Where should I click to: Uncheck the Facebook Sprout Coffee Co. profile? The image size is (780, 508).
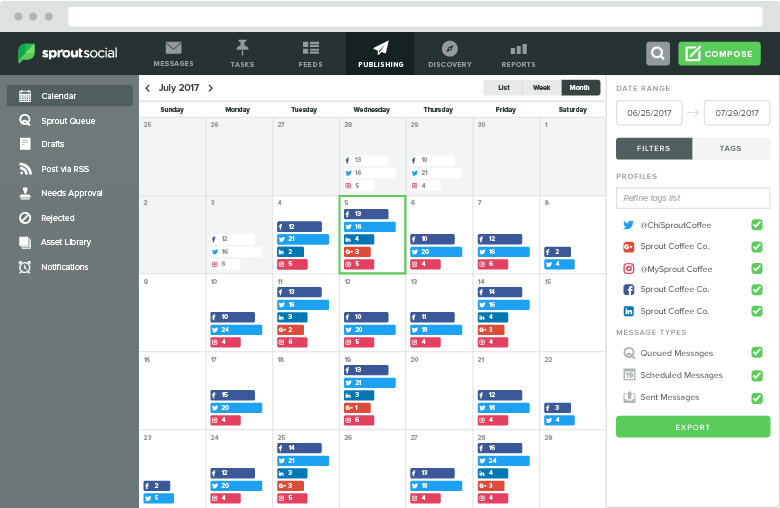pyautogui.click(x=757, y=290)
